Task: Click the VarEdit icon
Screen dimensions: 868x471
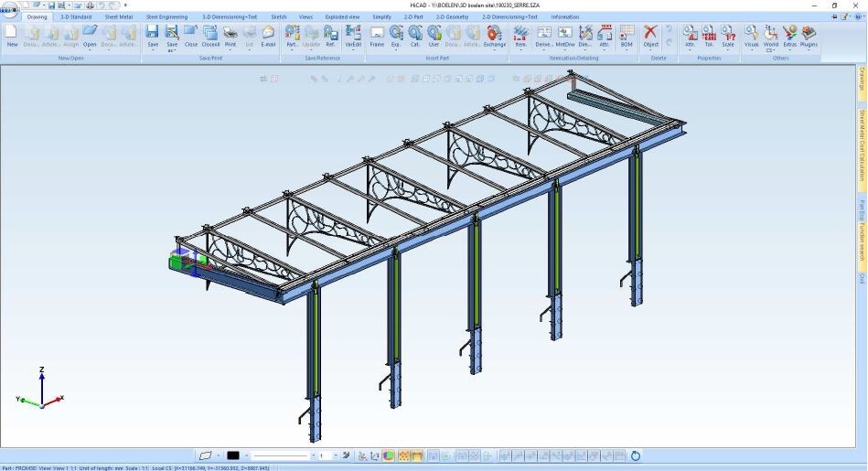Action: tap(353, 35)
